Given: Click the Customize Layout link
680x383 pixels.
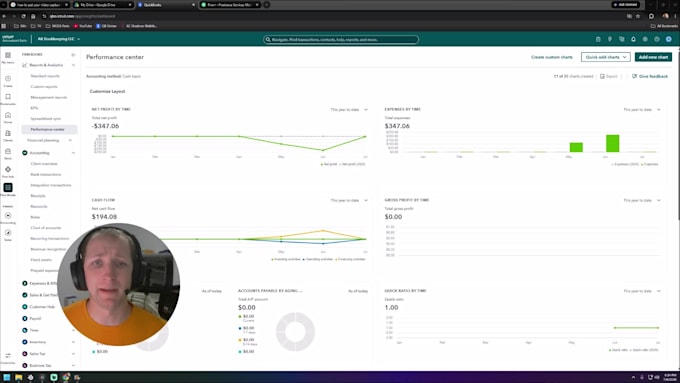Looking at the screenshot, I should (x=107, y=92).
